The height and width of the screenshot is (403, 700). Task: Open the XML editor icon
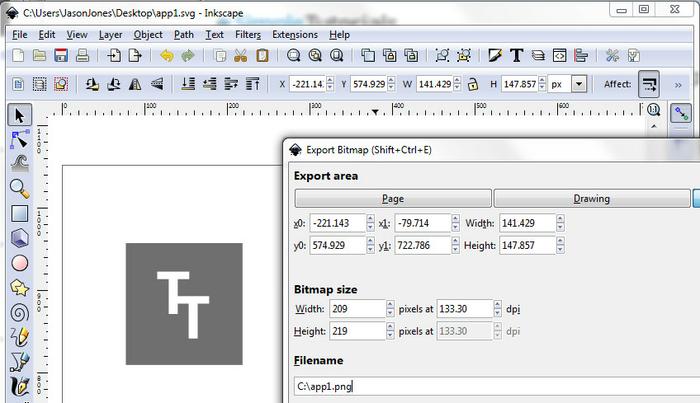pyautogui.click(x=559, y=56)
